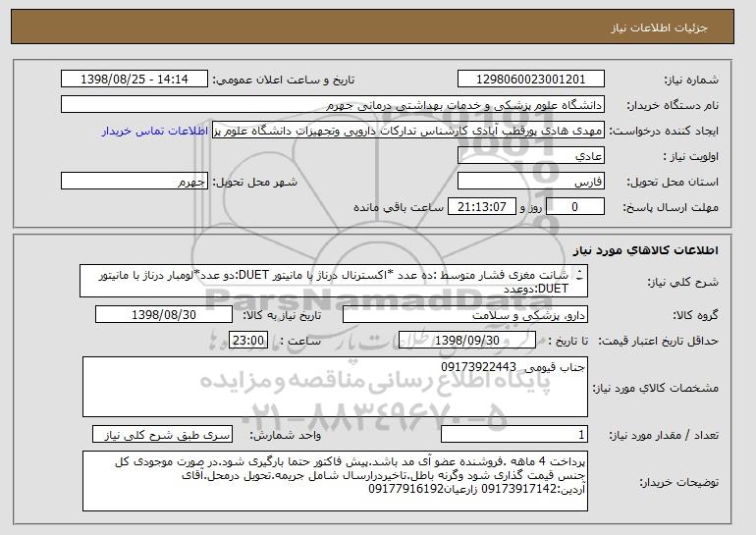Click the label ساعت باقی مانده
The height and width of the screenshot is (535, 756).
coord(399,207)
